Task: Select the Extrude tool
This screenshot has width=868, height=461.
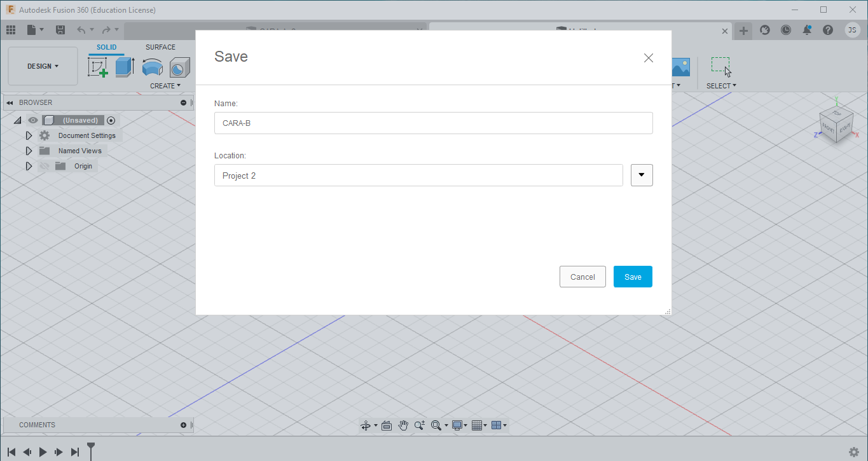Action: pos(125,66)
